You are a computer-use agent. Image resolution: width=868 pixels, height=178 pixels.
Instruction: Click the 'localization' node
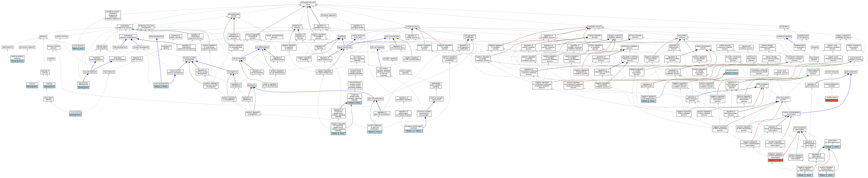[784, 27]
